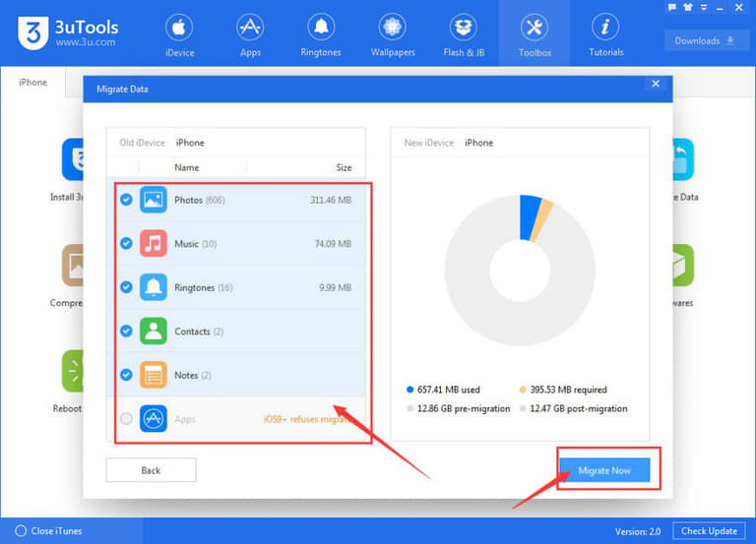Click the 657.41 MB used legend
Image resolution: width=756 pixels, height=544 pixels.
click(x=444, y=390)
